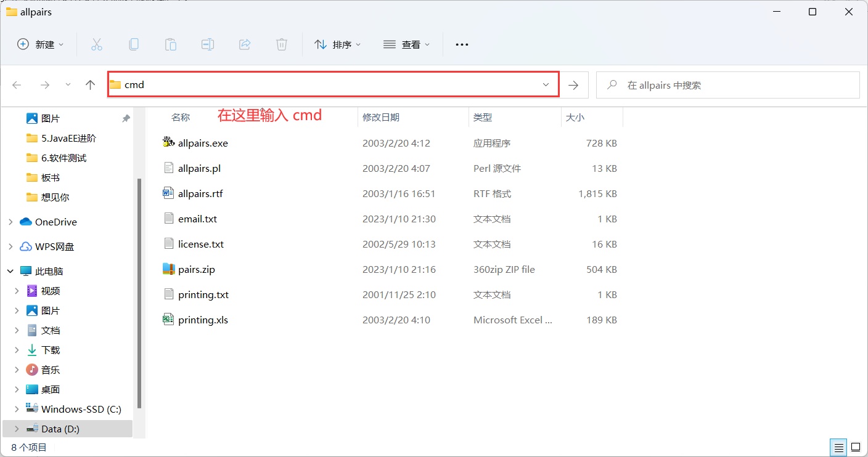The width and height of the screenshot is (868, 457).
Task: Click the Go-to arrow next to address bar
Action: click(x=573, y=85)
